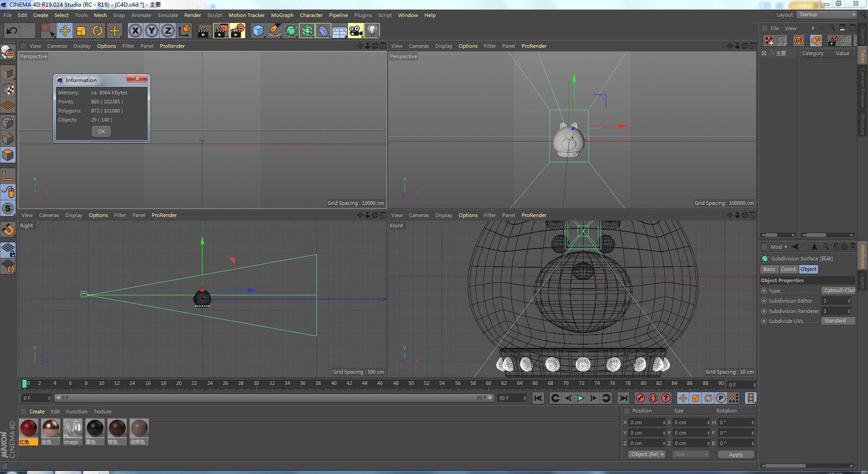Click the Coordinate System icon
Image resolution: width=868 pixels, height=474 pixels.
click(x=184, y=31)
